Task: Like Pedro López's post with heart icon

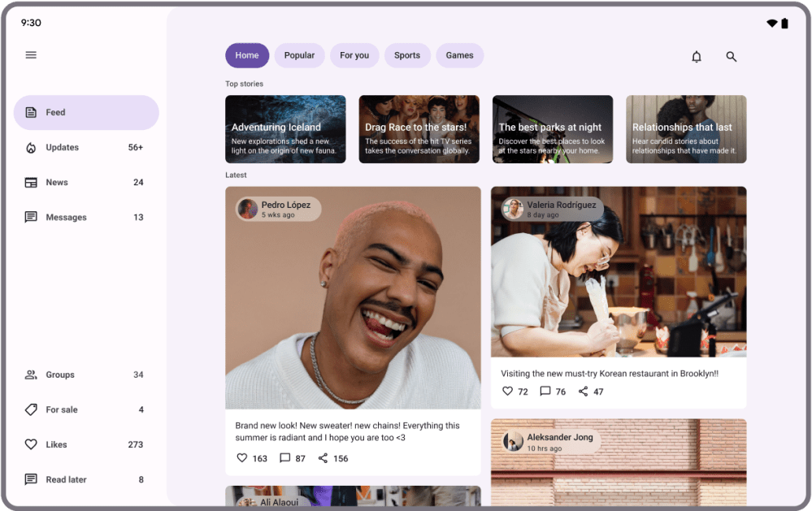Action: coord(241,458)
